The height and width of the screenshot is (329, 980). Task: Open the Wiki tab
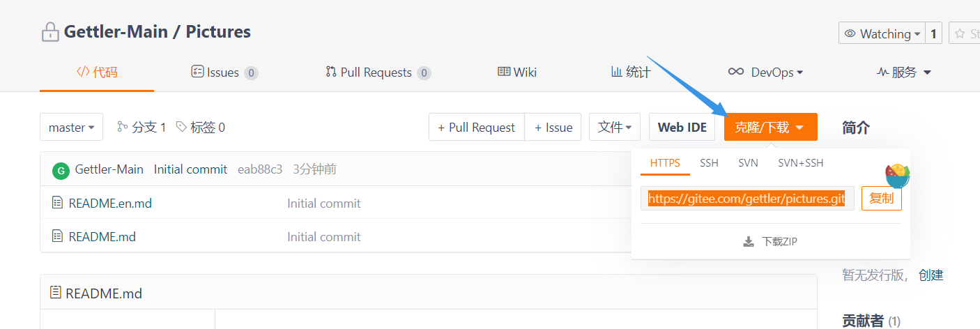click(517, 72)
